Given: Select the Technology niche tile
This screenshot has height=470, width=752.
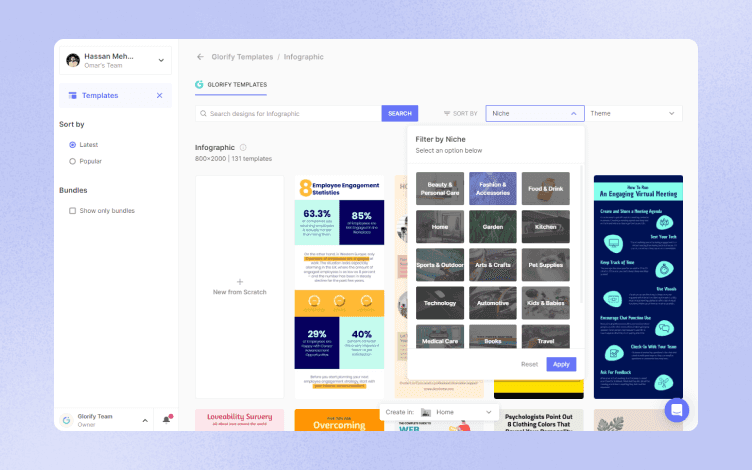Looking at the screenshot, I should (440, 303).
